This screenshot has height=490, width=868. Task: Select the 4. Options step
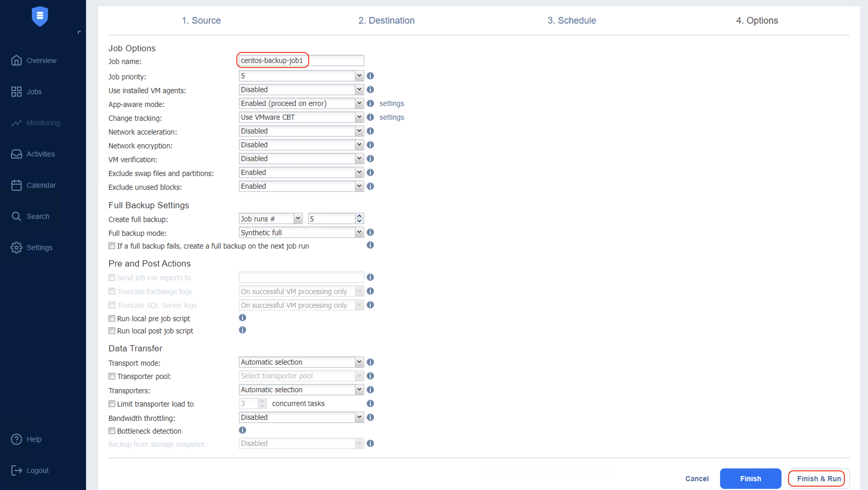pyautogui.click(x=757, y=20)
